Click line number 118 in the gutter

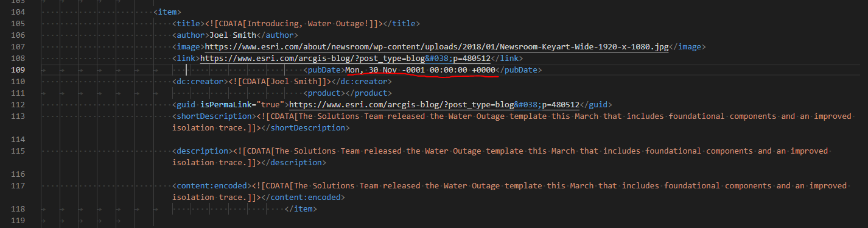pyautogui.click(x=18, y=208)
